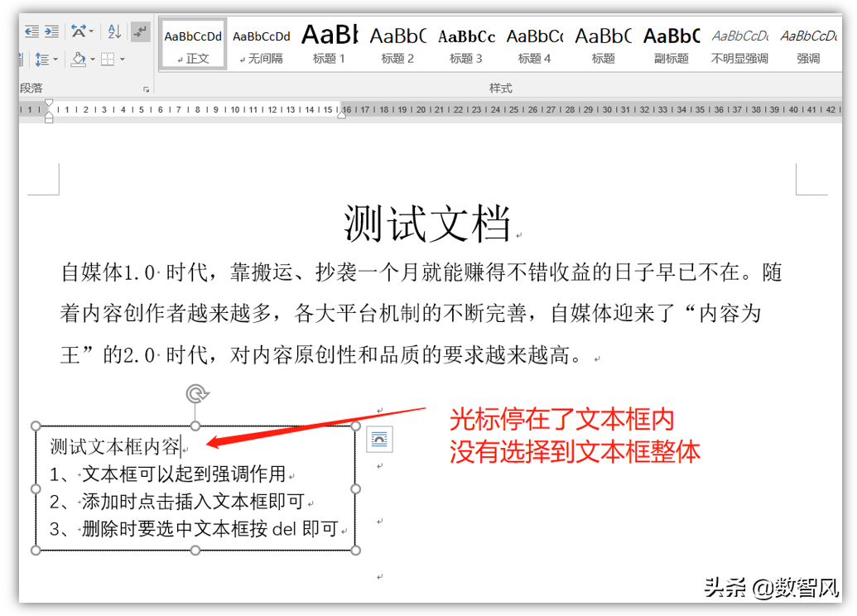Click the 段落 group label

[x=31, y=88]
